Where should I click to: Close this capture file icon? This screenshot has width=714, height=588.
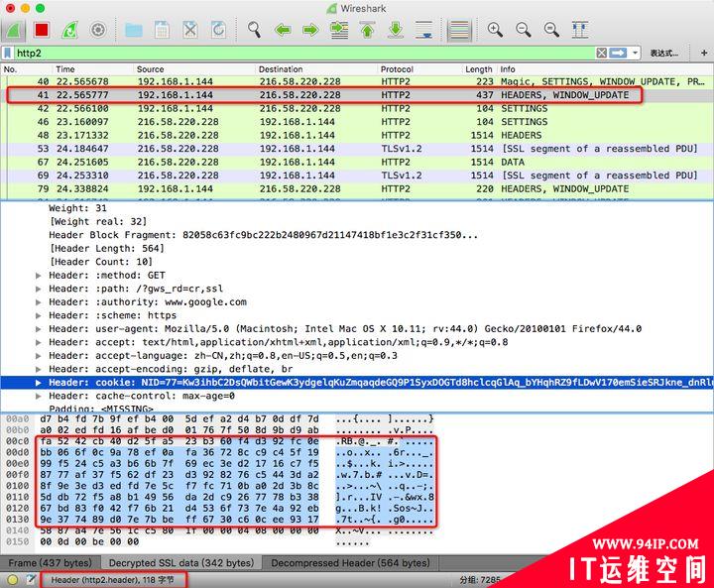point(190,30)
